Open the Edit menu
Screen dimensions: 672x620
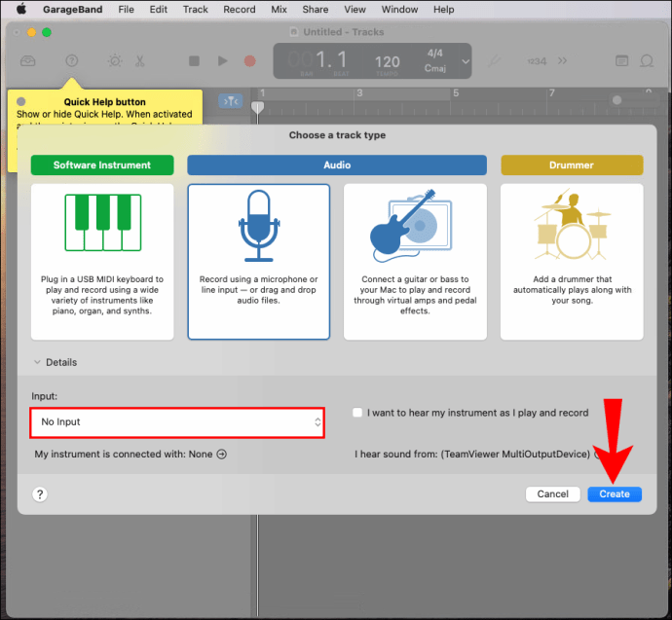158,10
